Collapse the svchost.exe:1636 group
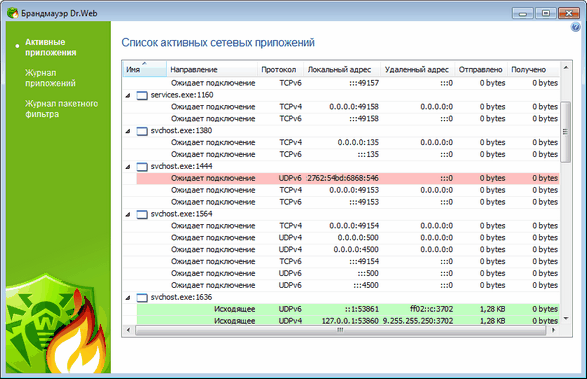587x379 pixels. 128,298
